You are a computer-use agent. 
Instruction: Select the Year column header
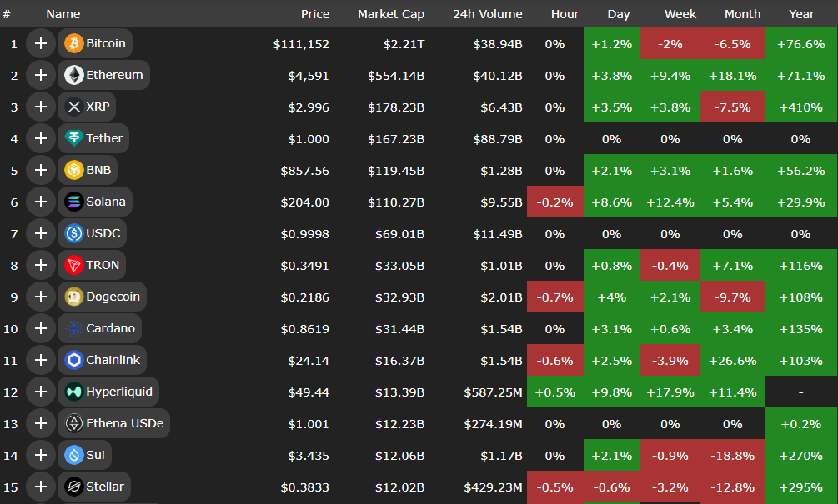(x=801, y=14)
